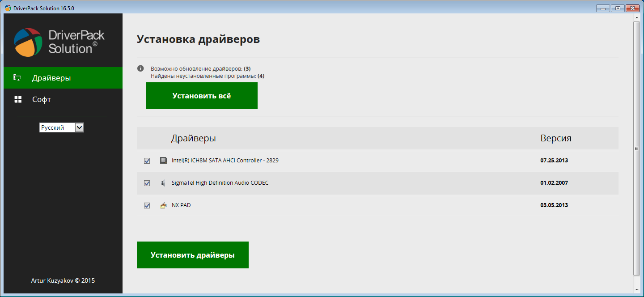
Task: Click the scrollbar up arrow
Action: (x=637, y=17)
